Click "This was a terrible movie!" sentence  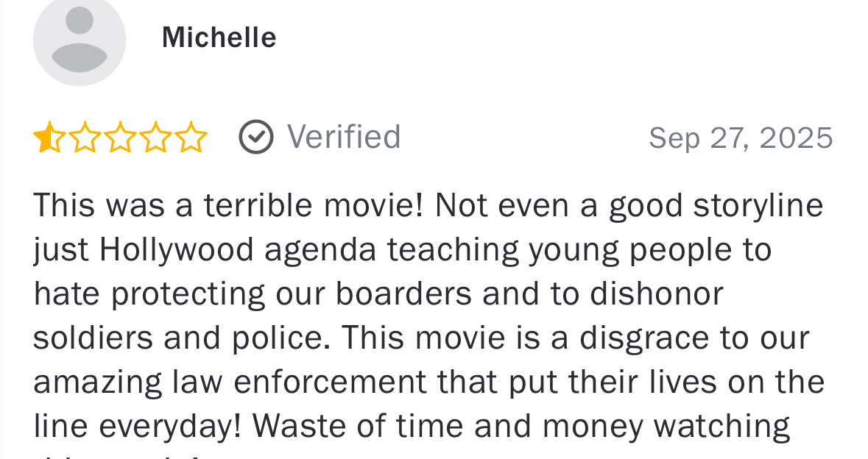[228, 206]
